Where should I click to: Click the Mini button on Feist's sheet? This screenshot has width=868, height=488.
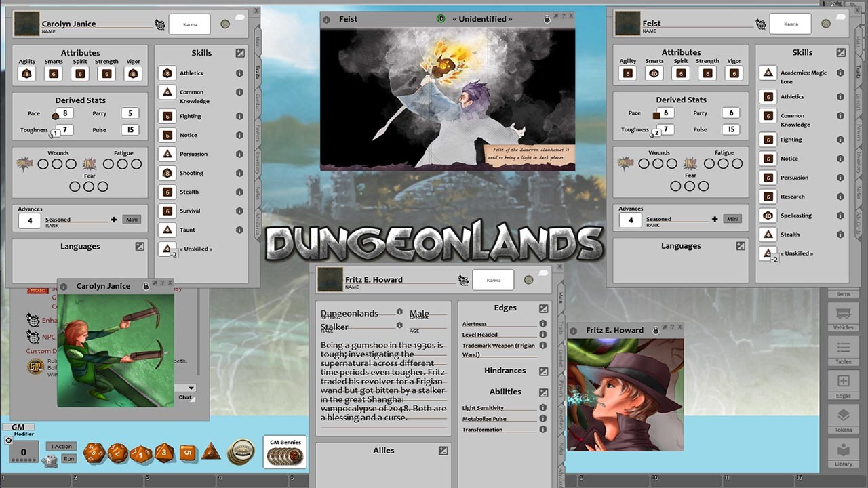732,219
